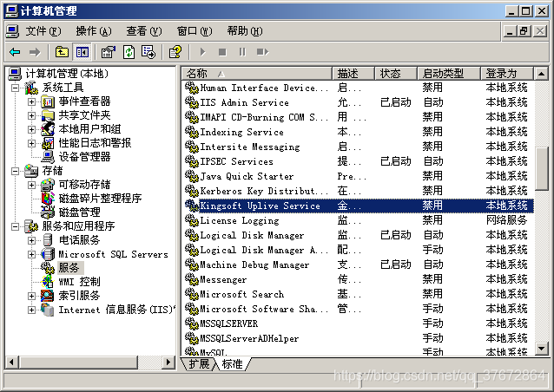554x392 pixels.
Task: Click the Back arrow toolbar icon
Action: click(15, 52)
